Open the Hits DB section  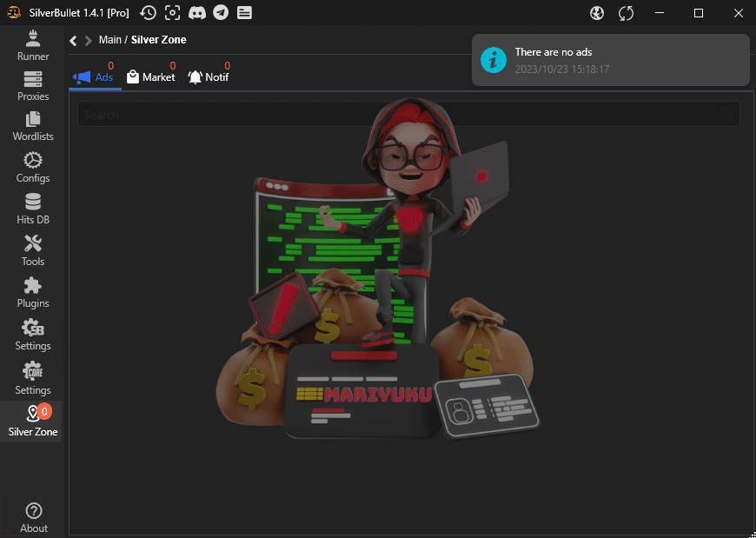(x=33, y=209)
